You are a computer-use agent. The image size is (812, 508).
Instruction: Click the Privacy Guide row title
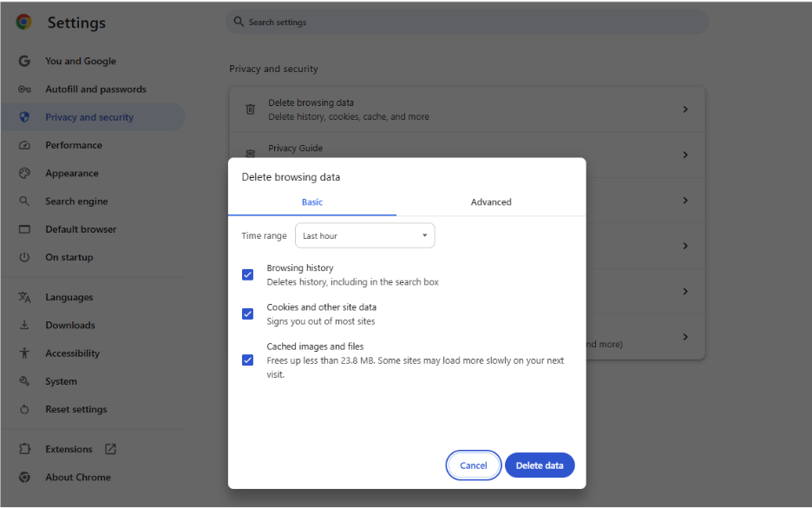(x=295, y=148)
